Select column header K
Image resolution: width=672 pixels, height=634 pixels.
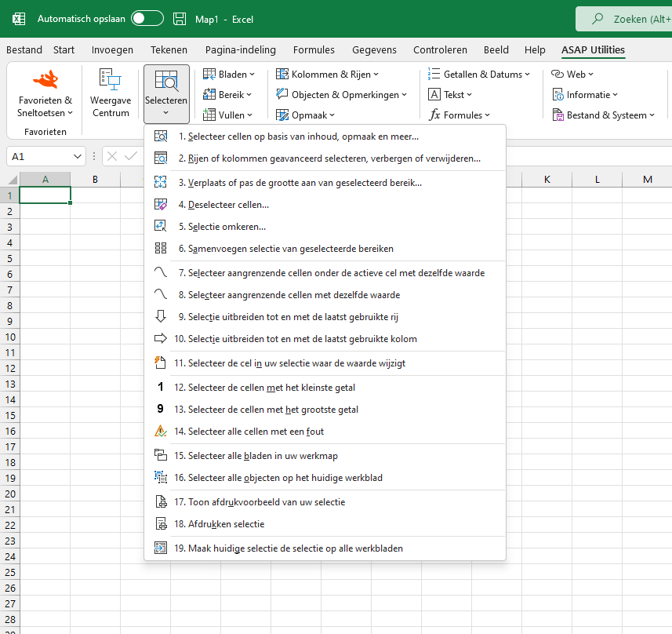tap(547, 180)
